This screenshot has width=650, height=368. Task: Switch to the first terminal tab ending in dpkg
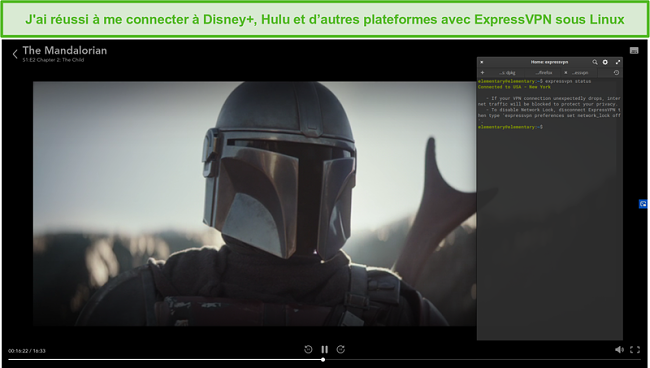click(507, 73)
